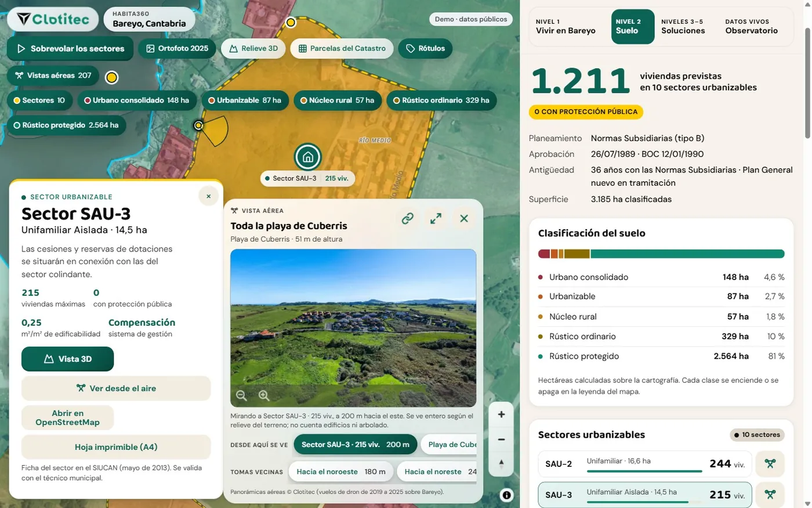Toggle Rústico ordinario 329 ha legend
Screen dimensions: 812x508
pyautogui.click(x=441, y=100)
